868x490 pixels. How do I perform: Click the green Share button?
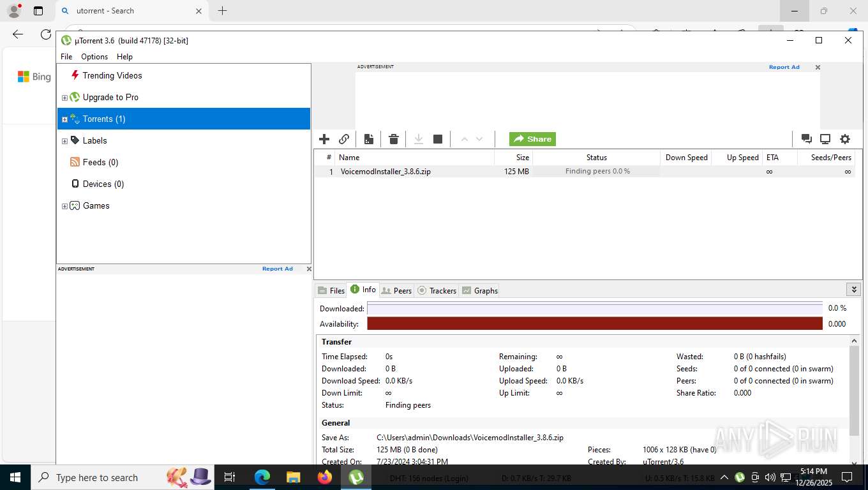(x=532, y=139)
